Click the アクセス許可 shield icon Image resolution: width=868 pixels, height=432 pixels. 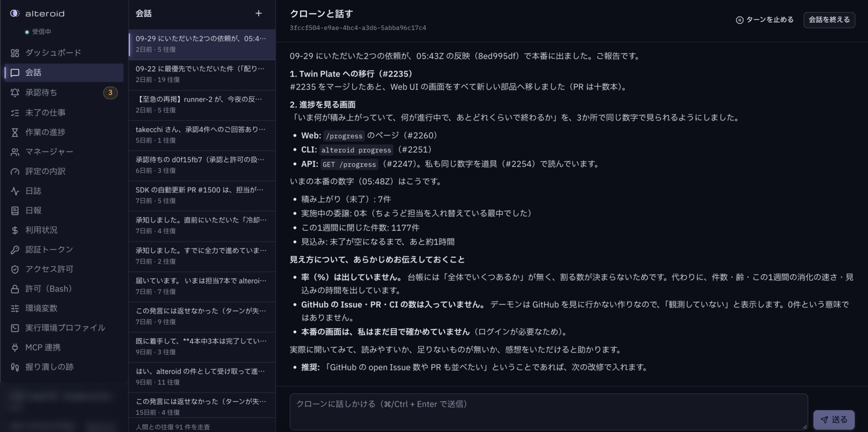pyautogui.click(x=15, y=269)
